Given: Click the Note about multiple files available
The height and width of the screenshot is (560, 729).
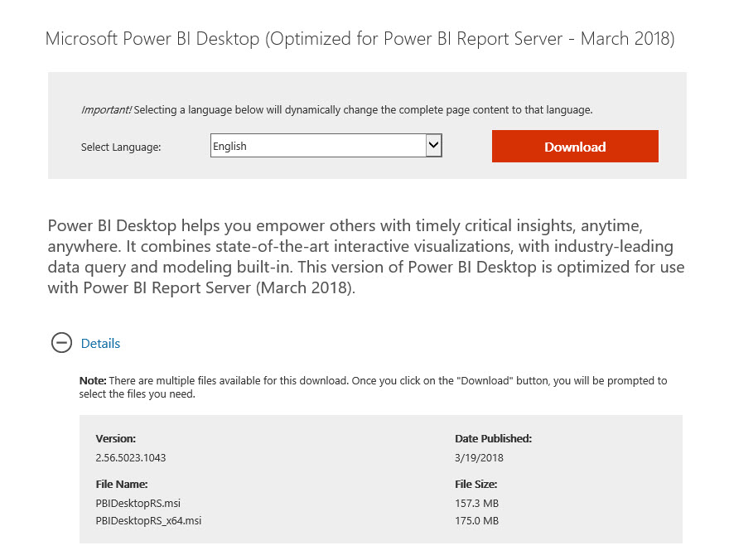Looking at the screenshot, I should coord(373,387).
